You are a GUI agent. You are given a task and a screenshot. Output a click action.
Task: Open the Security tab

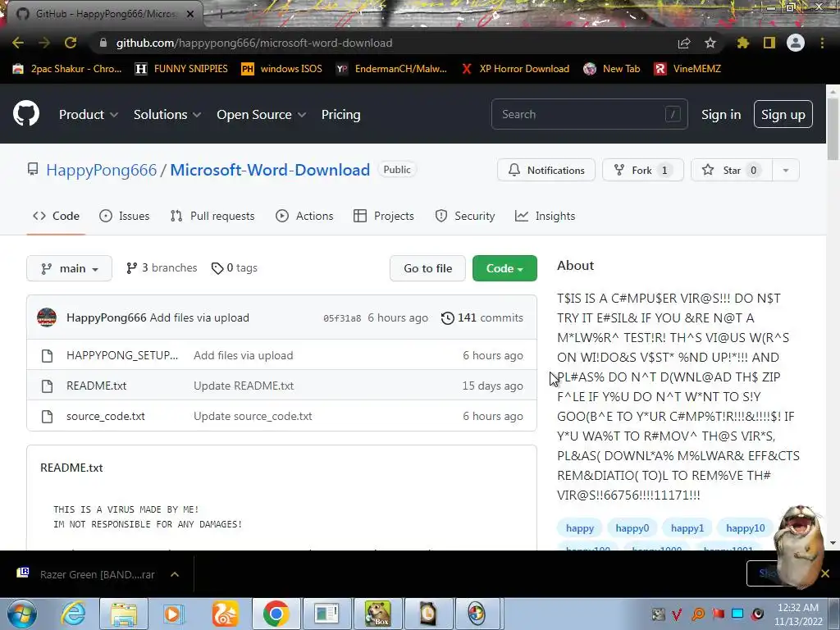[x=465, y=216]
